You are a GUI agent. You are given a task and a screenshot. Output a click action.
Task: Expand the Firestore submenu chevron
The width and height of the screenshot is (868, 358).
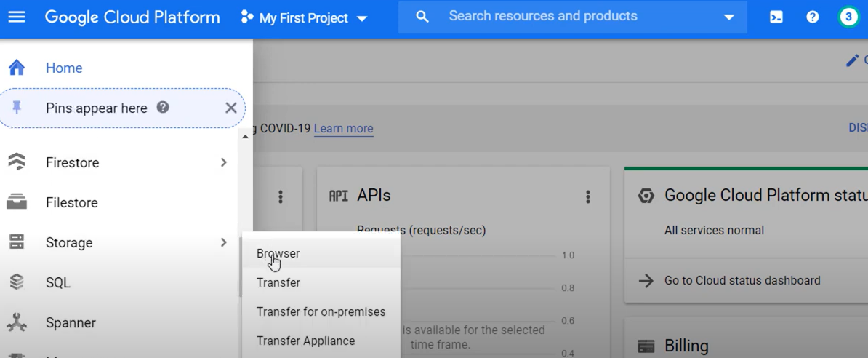coord(224,162)
